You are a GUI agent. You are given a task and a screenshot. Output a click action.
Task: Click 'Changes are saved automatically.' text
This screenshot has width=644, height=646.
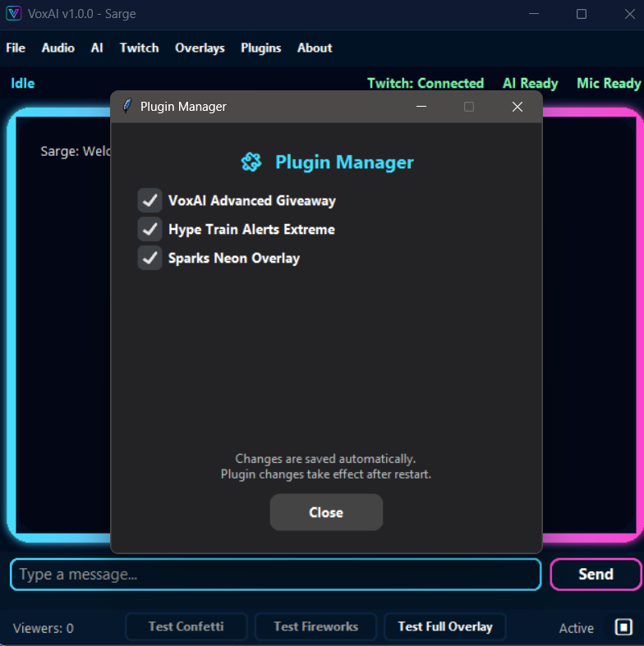click(x=325, y=459)
